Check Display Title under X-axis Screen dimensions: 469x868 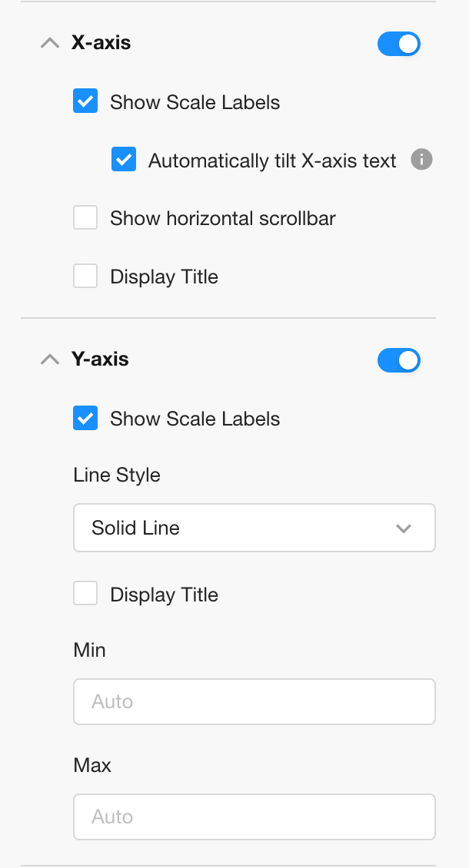click(x=85, y=277)
